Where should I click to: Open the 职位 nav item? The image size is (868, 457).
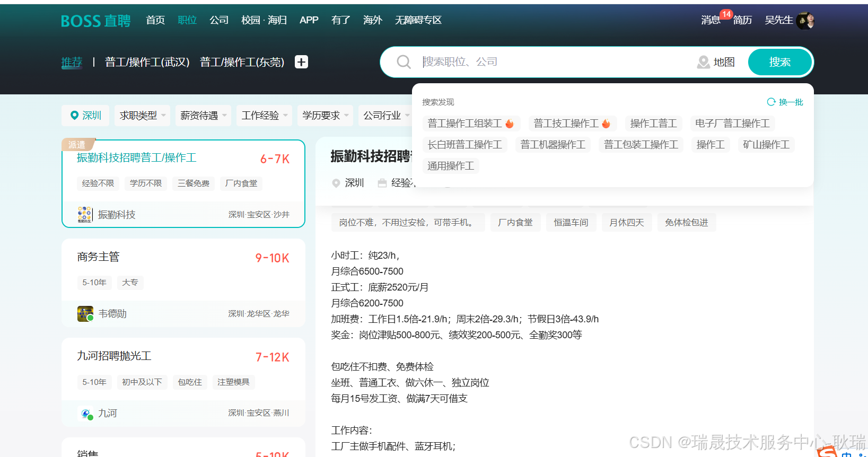click(187, 20)
